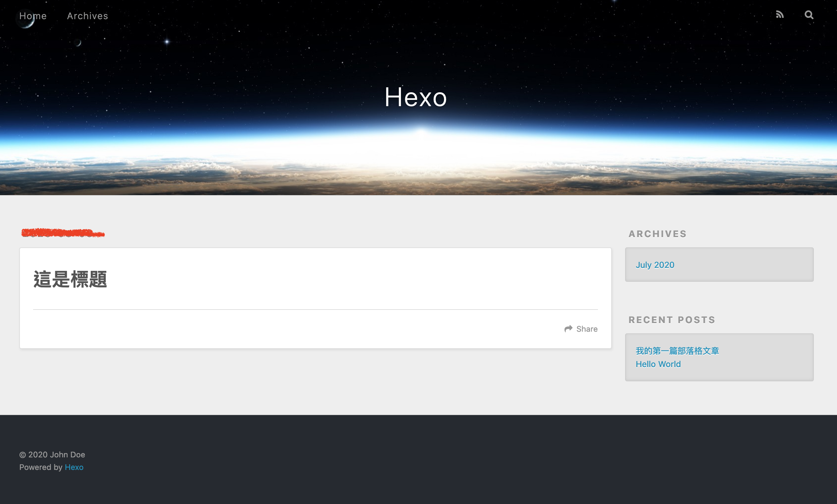This screenshot has height=504, width=837.
Task: Click the red-scribbled date above the post
Action: (x=63, y=233)
